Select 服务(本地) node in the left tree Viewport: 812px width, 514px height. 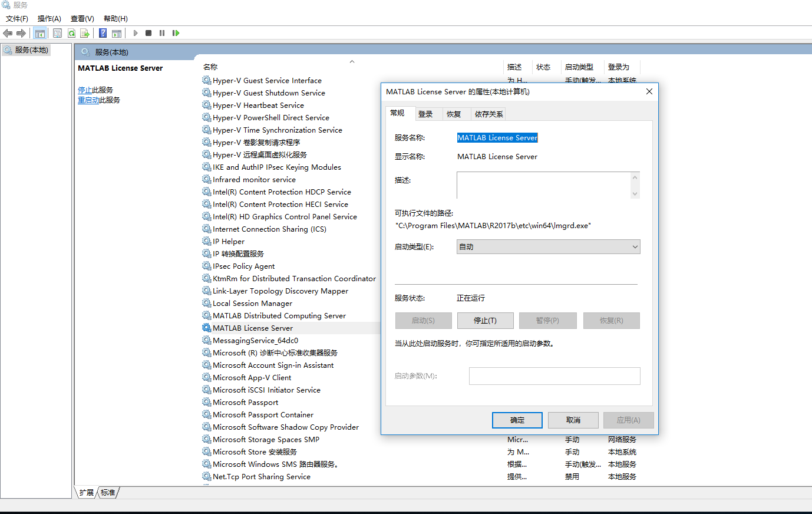click(31, 50)
